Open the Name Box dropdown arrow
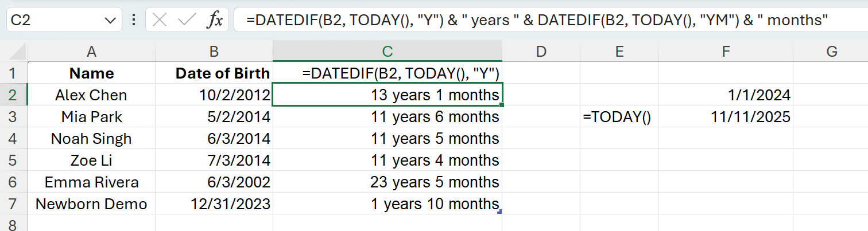Image resolution: width=868 pixels, height=231 pixels. 110,20
